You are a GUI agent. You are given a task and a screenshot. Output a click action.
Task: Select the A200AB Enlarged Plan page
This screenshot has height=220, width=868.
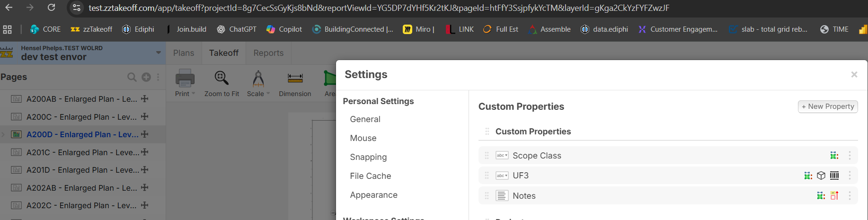click(81, 99)
